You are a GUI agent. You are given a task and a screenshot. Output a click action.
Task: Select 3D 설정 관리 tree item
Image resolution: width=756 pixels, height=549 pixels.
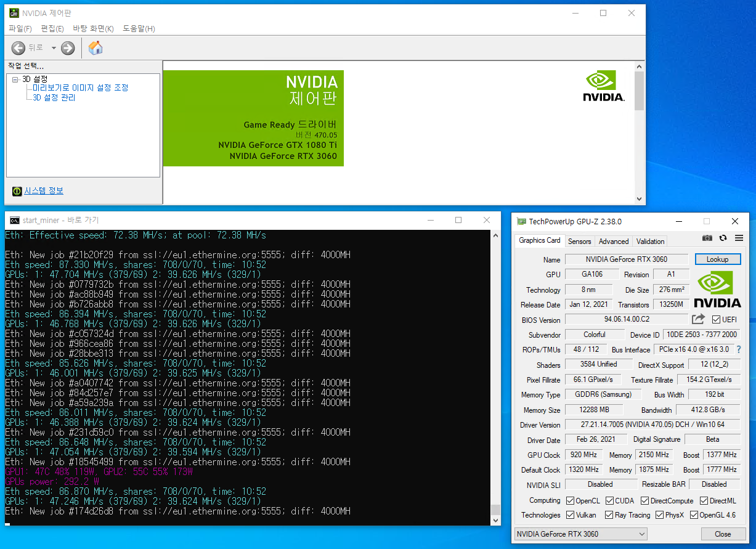tap(54, 97)
